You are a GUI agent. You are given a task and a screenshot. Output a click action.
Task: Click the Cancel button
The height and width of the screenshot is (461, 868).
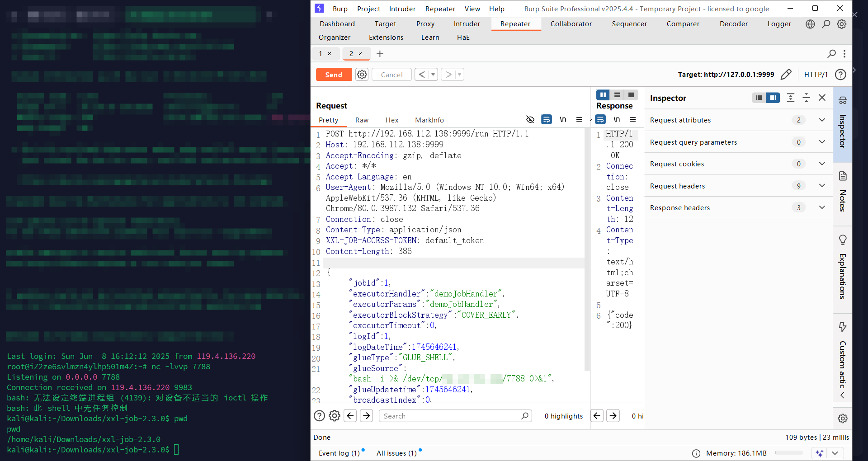(x=392, y=75)
